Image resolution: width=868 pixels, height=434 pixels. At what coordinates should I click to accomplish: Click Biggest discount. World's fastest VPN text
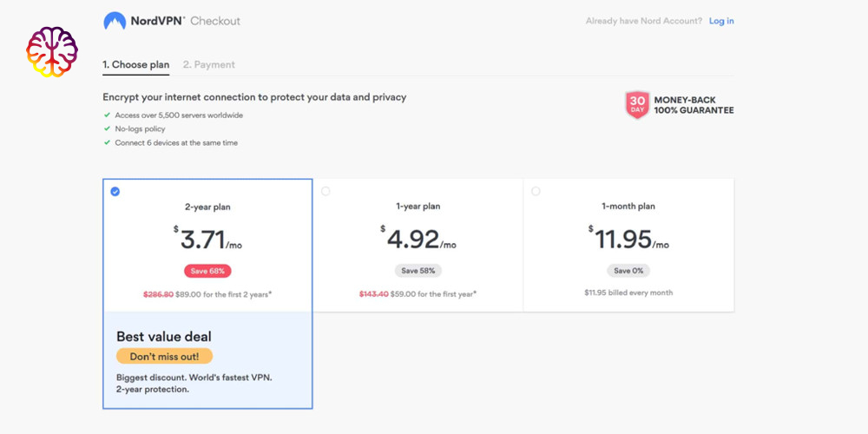click(x=194, y=378)
